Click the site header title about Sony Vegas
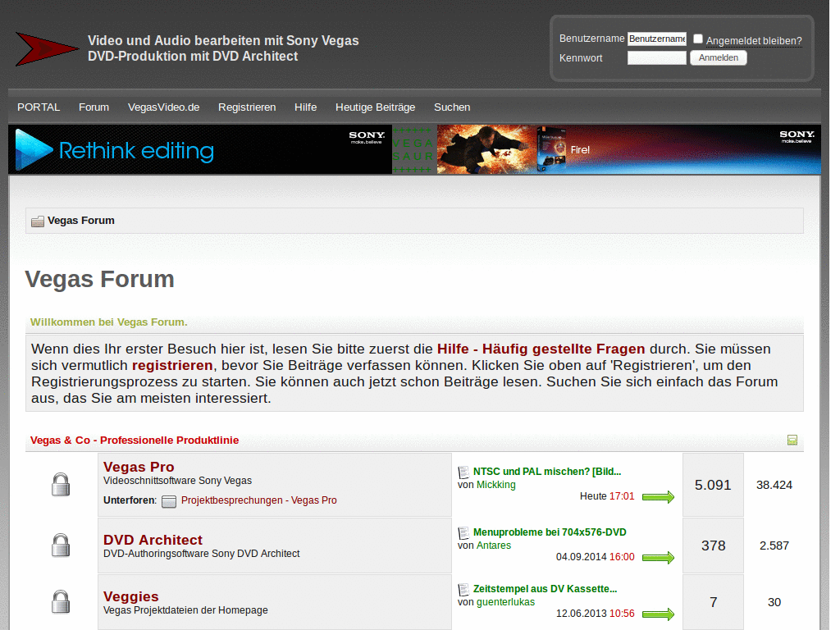Image resolution: width=840 pixels, height=630 pixels. point(223,48)
